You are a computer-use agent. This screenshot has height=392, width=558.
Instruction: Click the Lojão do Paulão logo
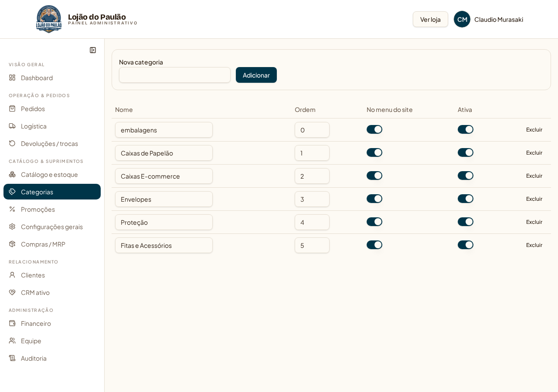click(49, 19)
